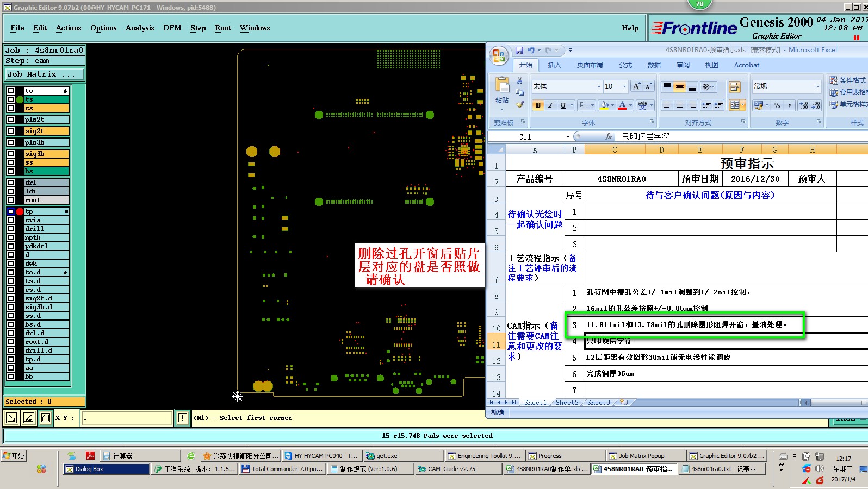The image size is (868, 489).
Task: Toggle the checkbox for the 'sig2t' layer
Action: (x=11, y=131)
